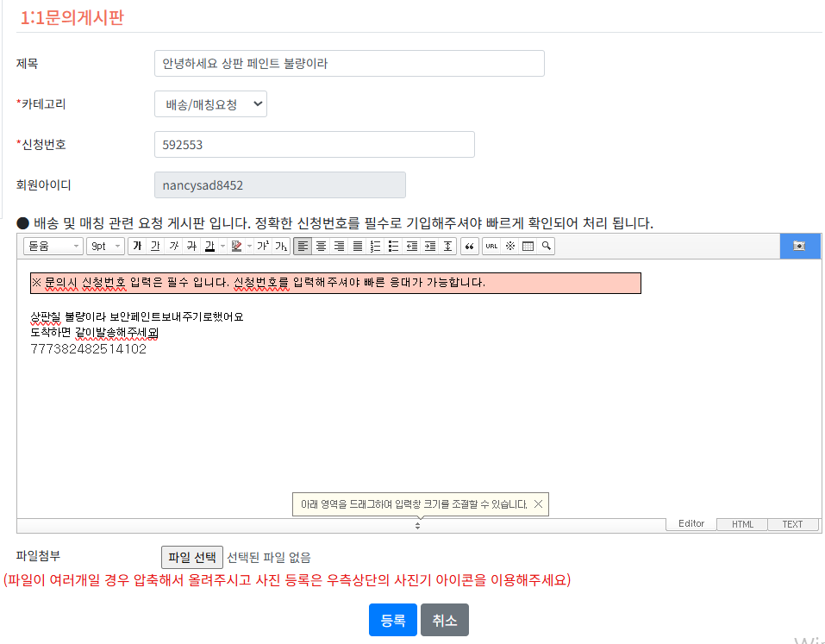This screenshot has width=825, height=644.
Task: Apply italic formatting in editor toolbar
Action: pyautogui.click(x=173, y=247)
